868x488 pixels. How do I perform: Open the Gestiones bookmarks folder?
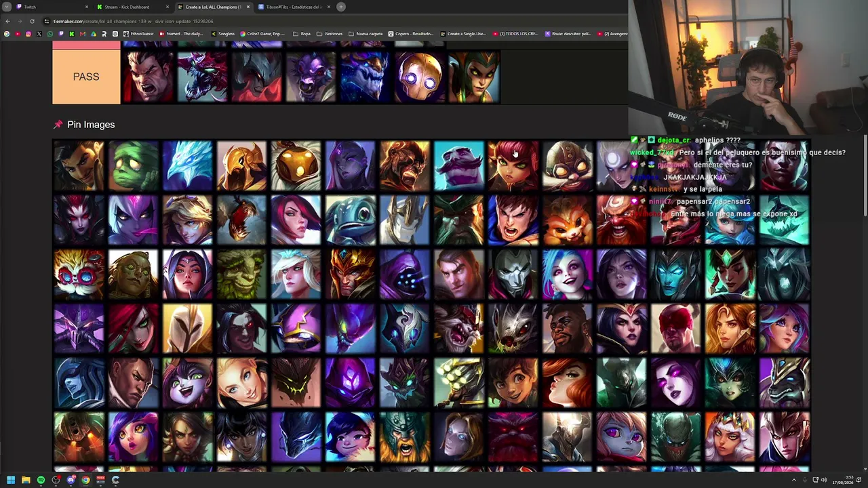coord(330,34)
